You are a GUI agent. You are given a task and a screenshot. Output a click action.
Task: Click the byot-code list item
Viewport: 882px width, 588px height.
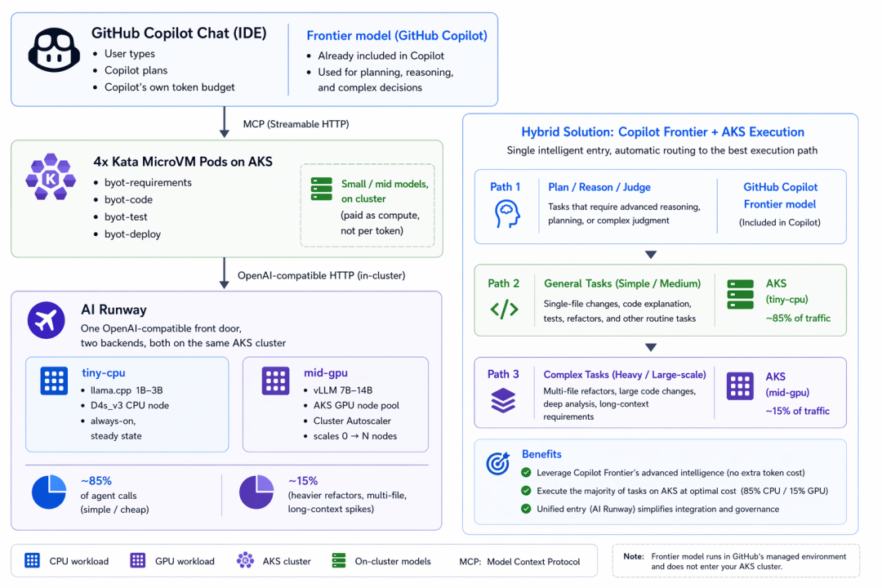pyautogui.click(x=128, y=200)
